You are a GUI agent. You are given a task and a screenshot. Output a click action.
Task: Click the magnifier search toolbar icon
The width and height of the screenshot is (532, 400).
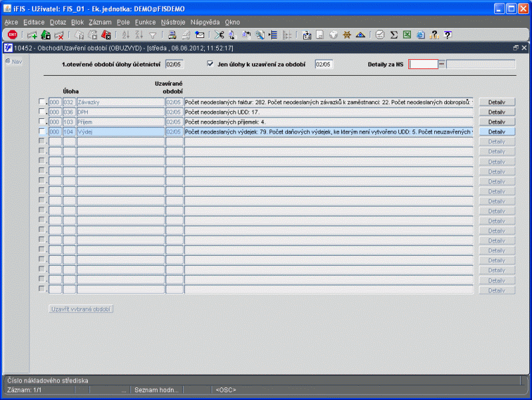click(260, 35)
